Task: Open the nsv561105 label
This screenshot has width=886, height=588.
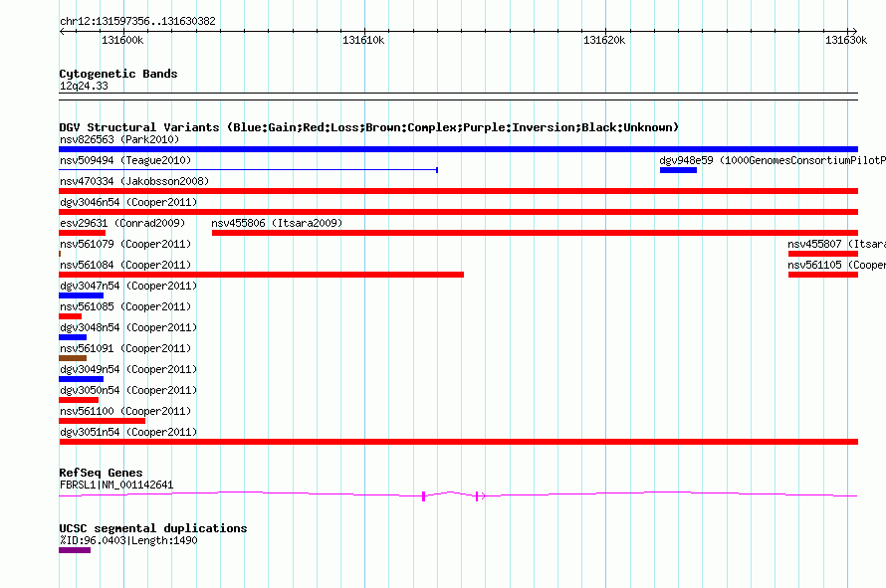Action: coord(837,265)
